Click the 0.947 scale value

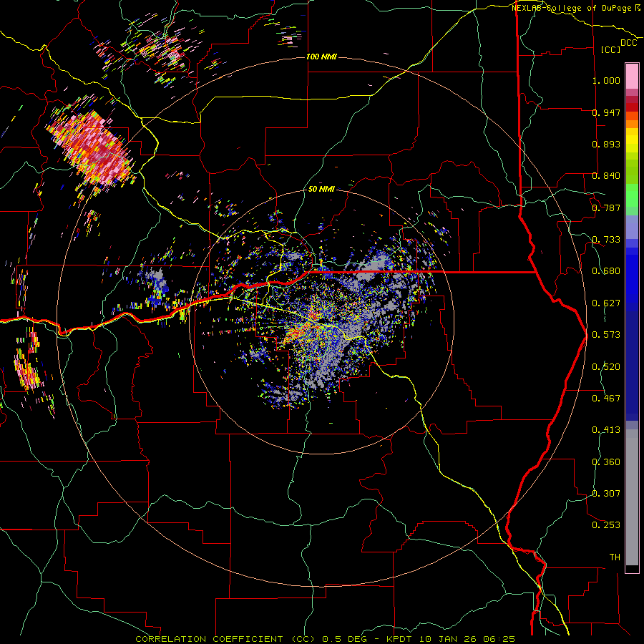606,112
